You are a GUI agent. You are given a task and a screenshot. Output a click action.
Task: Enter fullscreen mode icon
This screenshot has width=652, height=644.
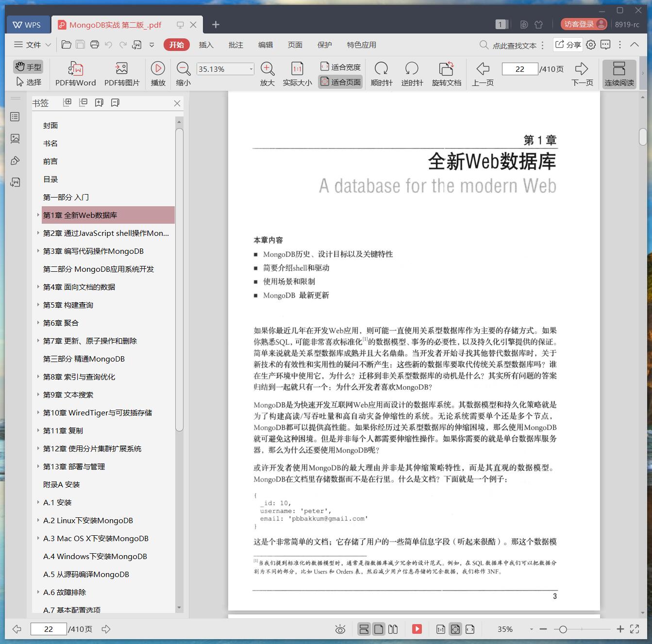[635, 629]
